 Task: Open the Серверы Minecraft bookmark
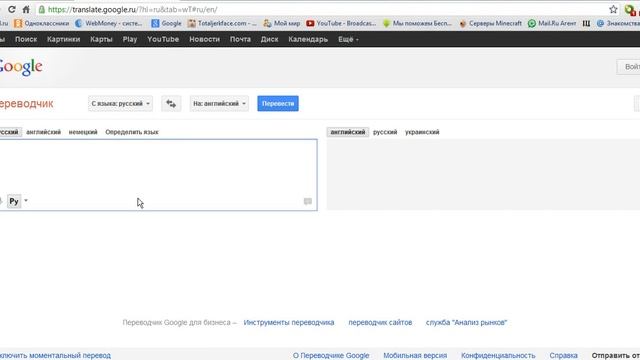[490, 24]
